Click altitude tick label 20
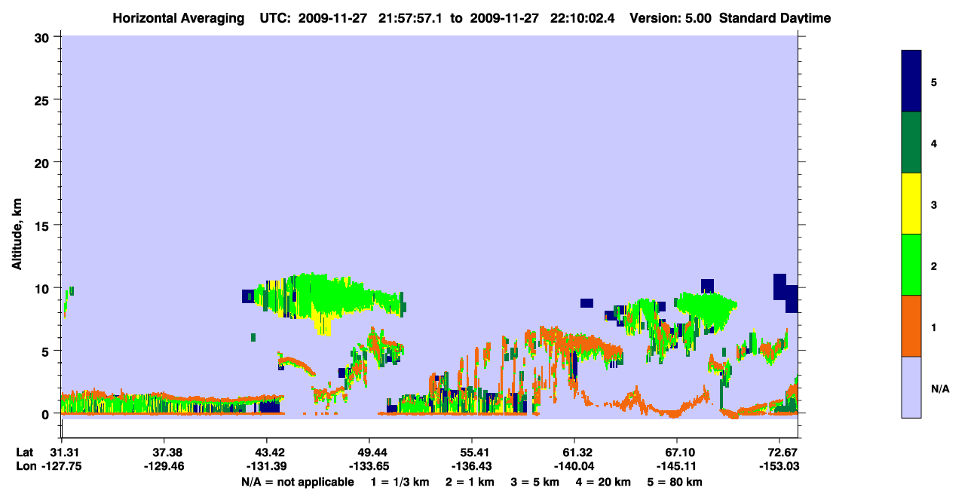 44,163
